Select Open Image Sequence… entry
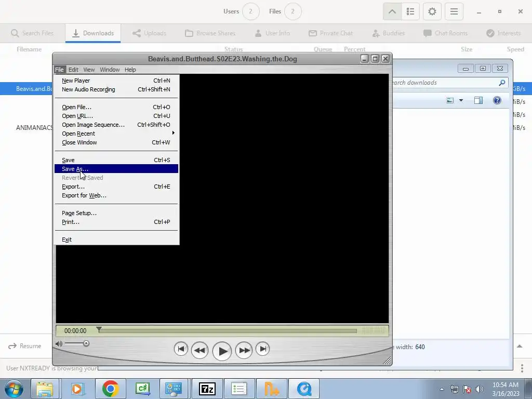 pyautogui.click(x=116, y=125)
